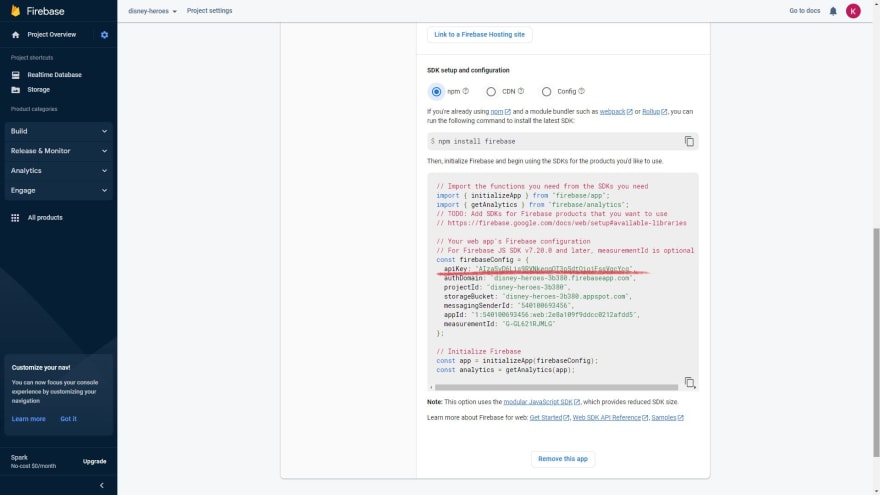880x495 pixels.
Task: Click the page vertical scrollbar
Action: pos(876,342)
